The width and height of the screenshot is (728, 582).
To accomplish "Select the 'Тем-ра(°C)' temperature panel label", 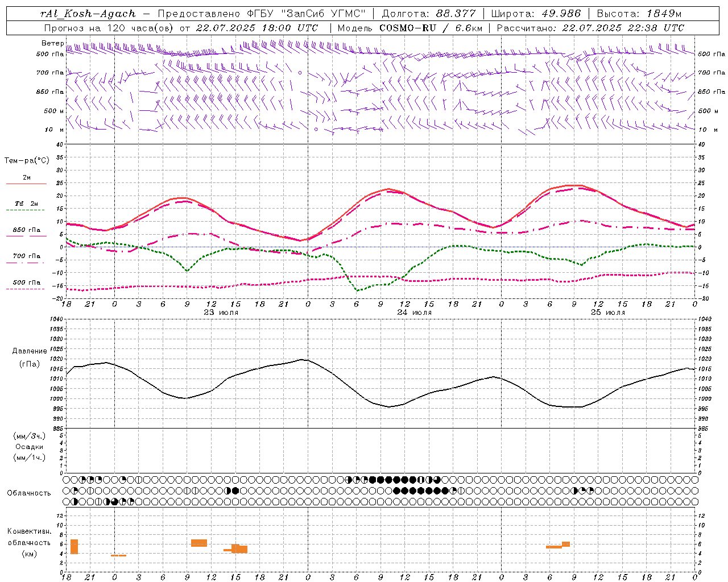I will tap(27, 161).
